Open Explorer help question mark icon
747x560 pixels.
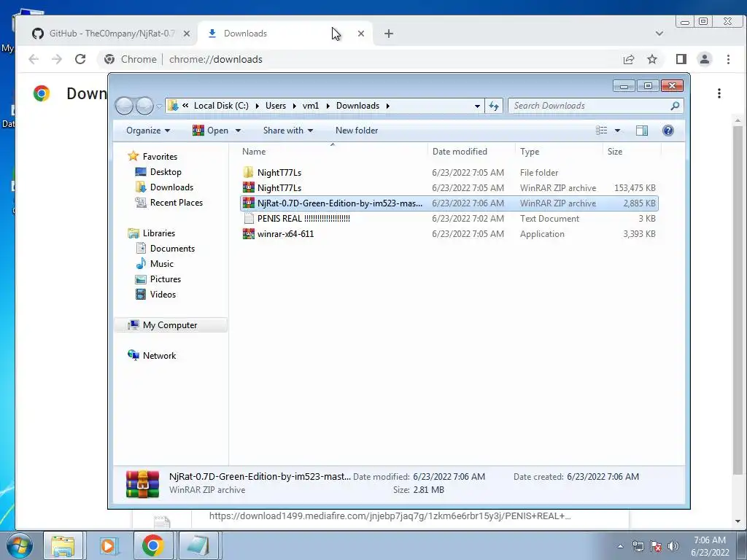click(x=668, y=131)
